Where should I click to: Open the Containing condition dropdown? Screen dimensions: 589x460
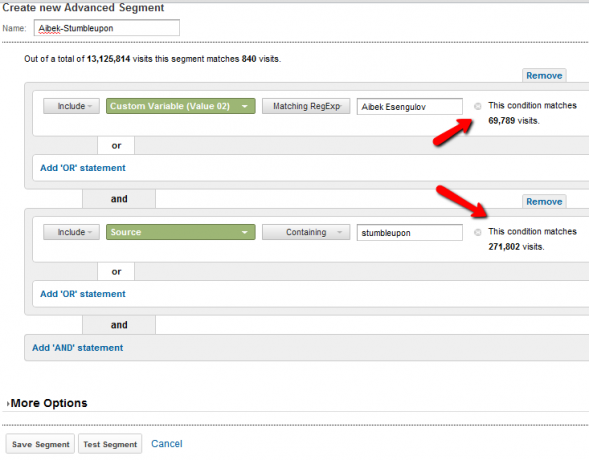(x=306, y=232)
